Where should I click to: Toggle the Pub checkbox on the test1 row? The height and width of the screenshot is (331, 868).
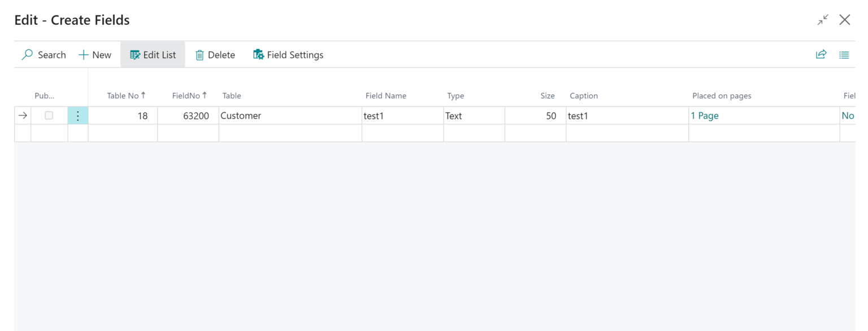tap(49, 115)
